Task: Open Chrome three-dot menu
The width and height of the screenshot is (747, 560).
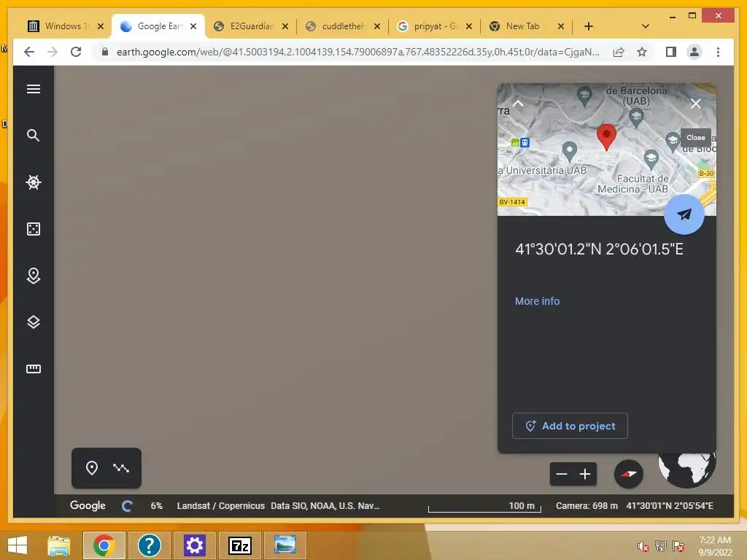Action: click(x=718, y=52)
